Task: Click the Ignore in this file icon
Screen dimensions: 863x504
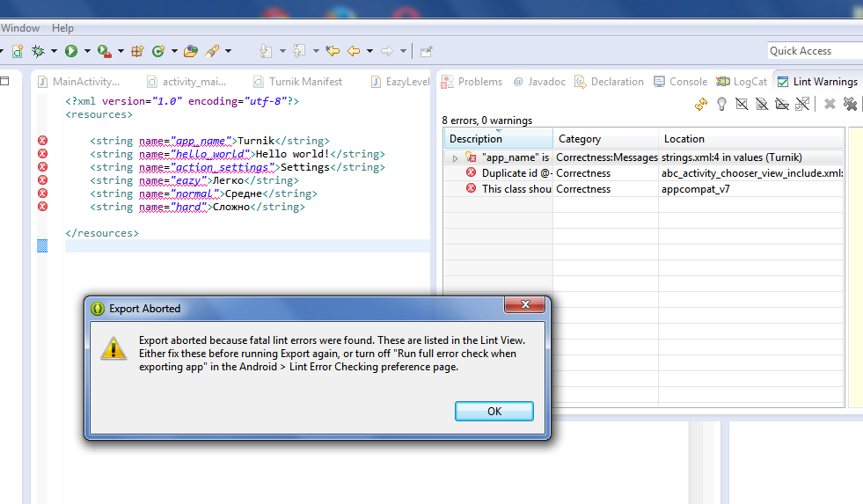Action: tap(762, 104)
